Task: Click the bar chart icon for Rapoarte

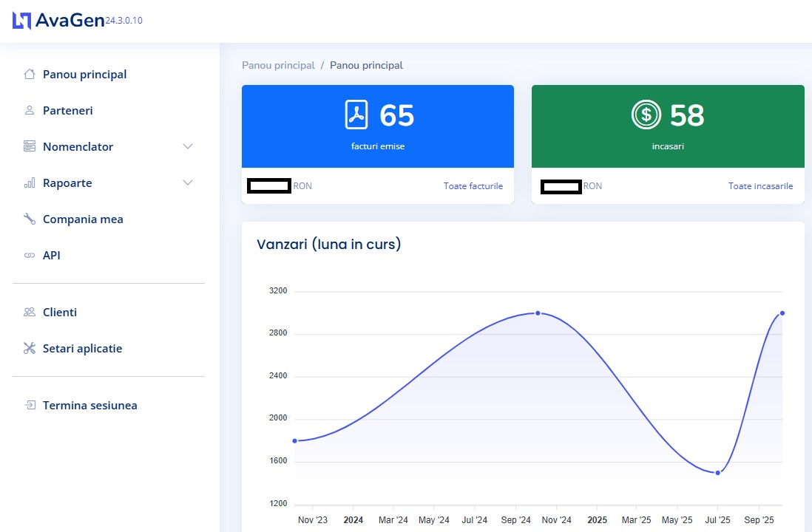Action: click(x=30, y=183)
